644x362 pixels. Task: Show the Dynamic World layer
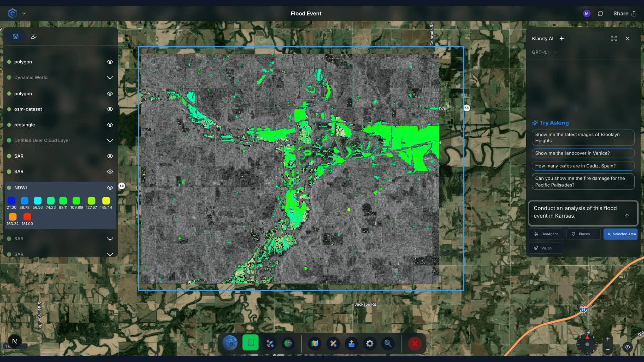(x=110, y=78)
